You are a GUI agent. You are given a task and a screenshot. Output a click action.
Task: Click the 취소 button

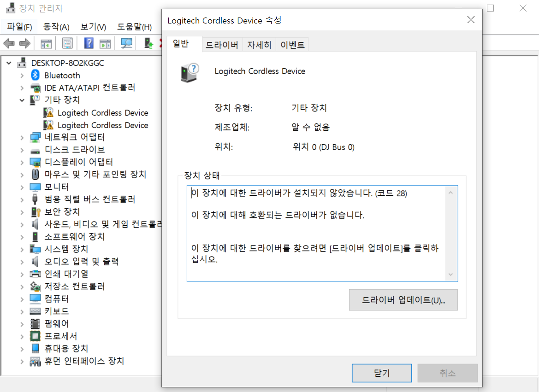pos(448,373)
